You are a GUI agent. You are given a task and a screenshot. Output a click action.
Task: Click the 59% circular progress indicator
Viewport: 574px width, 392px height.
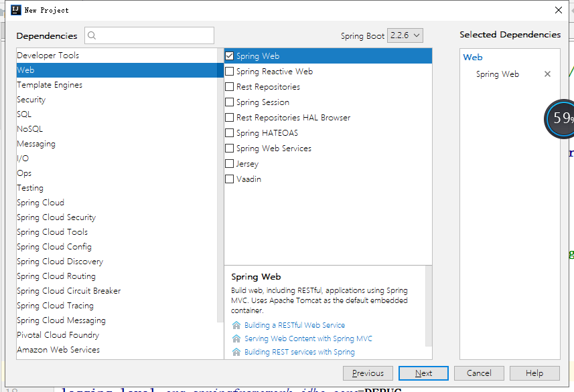pyautogui.click(x=563, y=118)
